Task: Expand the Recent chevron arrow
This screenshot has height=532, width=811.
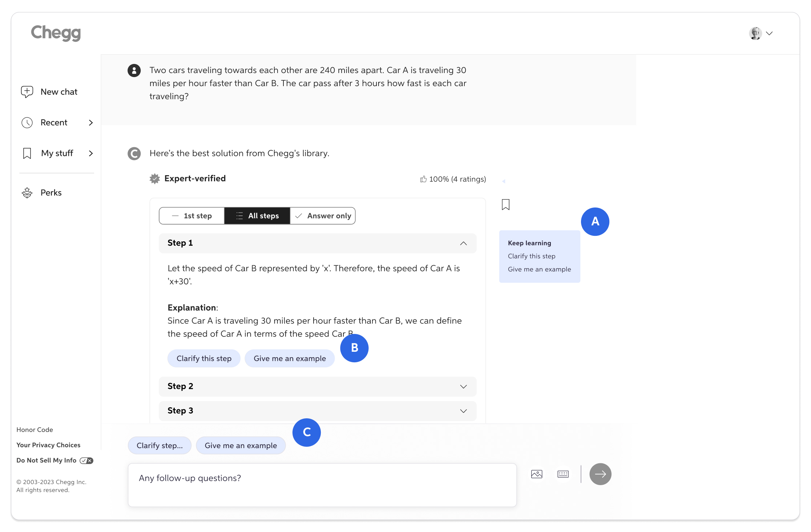Action: 91,123
